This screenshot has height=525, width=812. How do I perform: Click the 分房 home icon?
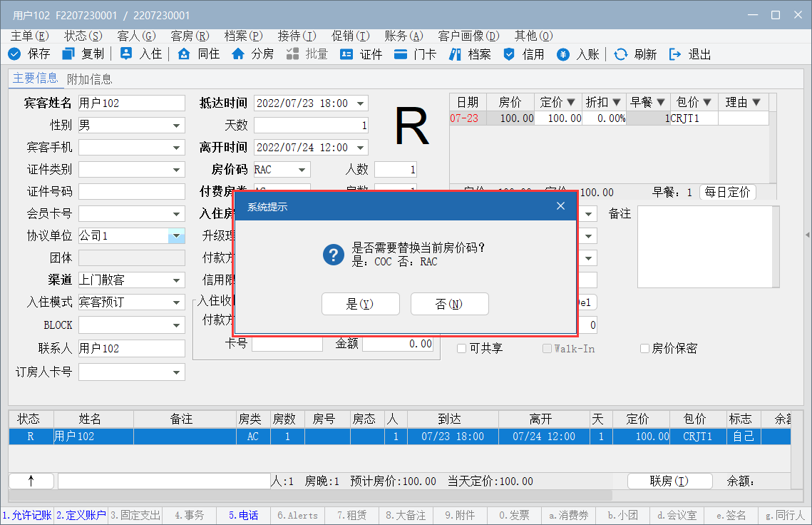pyautogui.click(x=238, y=54)
